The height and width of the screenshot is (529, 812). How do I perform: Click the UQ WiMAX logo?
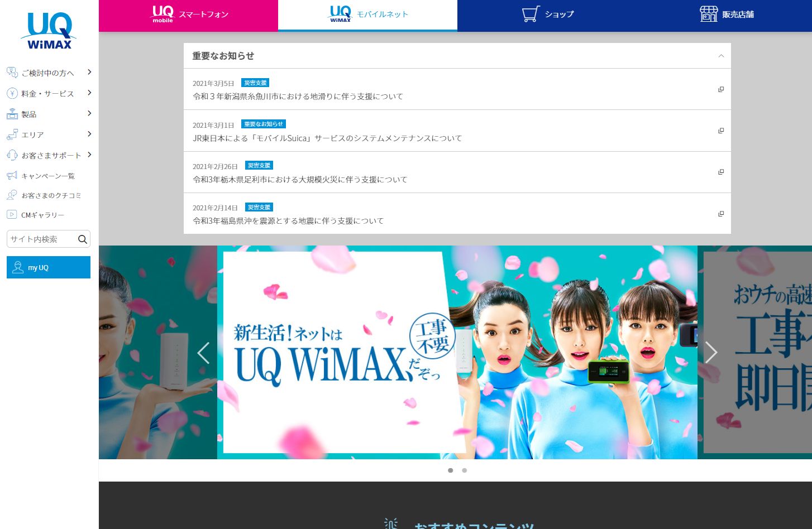pos(49,31)
